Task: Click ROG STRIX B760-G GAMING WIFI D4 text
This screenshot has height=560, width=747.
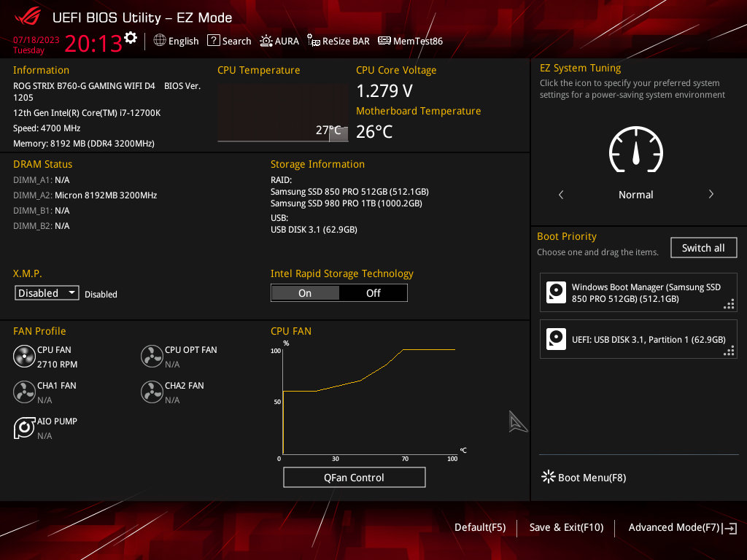Action: tap(84, 86)
